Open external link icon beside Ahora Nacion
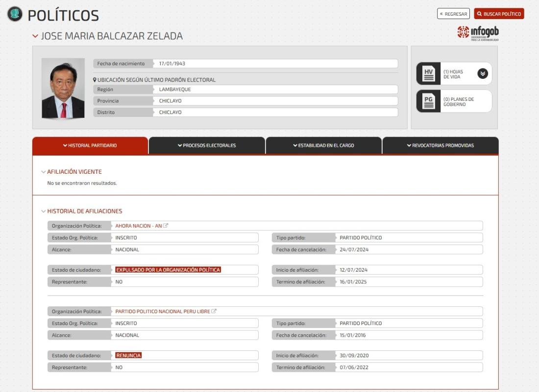 pyautogui.click(x=166, y=226)
